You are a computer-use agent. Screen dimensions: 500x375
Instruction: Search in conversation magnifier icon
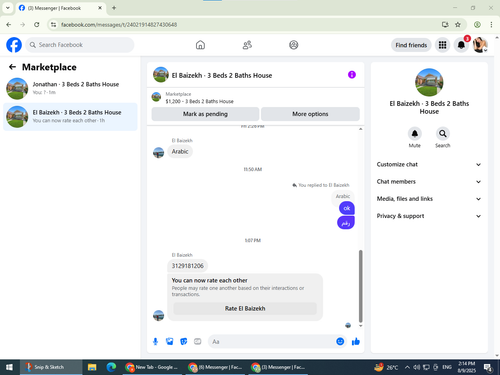[x=443, y=134]
